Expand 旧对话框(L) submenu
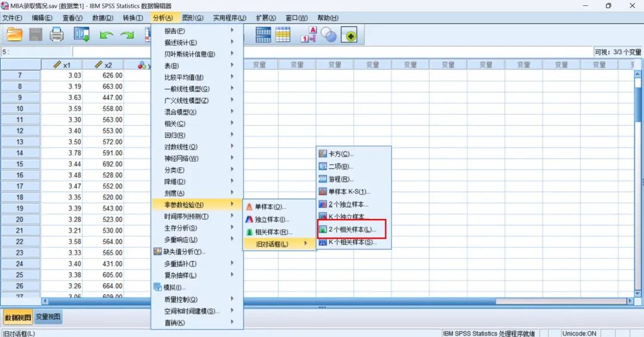 click(x=279, y=244)
